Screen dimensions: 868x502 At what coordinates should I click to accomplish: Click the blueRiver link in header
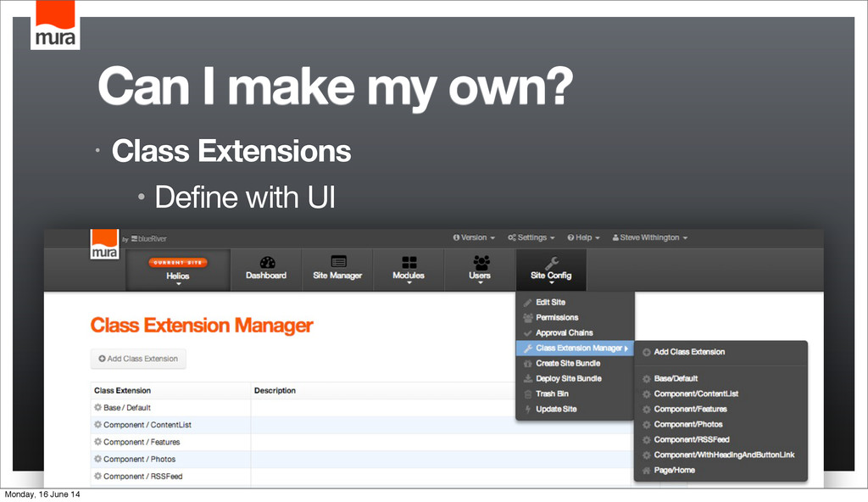point(149,239)
